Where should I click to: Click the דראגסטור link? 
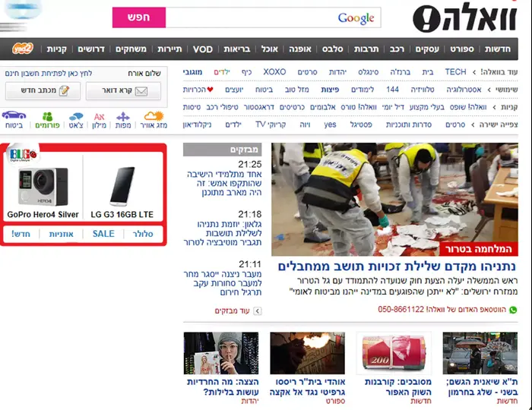pos(259,107)
